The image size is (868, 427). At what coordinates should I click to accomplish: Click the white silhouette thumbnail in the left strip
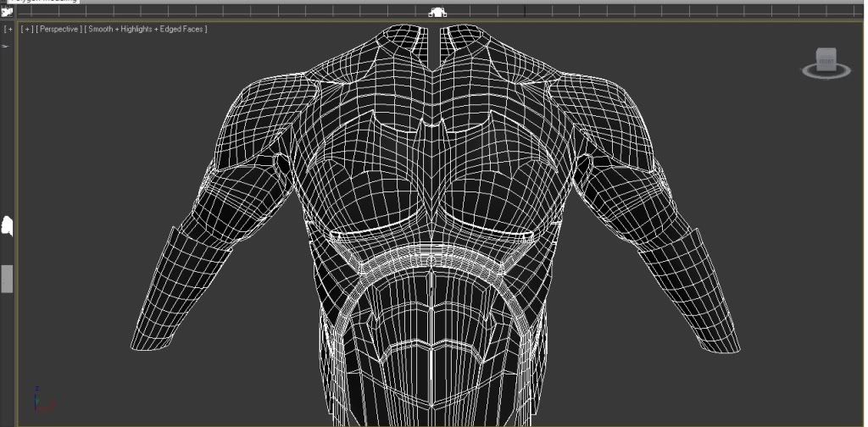7,225
